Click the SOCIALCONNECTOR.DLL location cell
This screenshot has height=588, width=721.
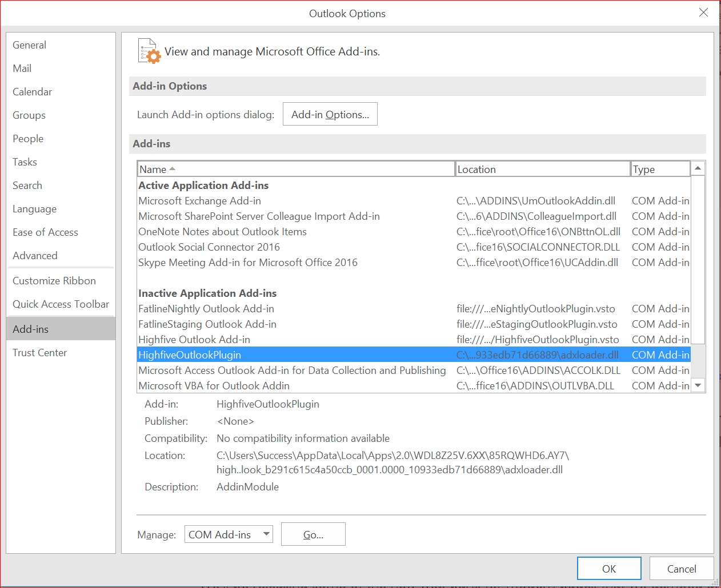pos(538,247)
